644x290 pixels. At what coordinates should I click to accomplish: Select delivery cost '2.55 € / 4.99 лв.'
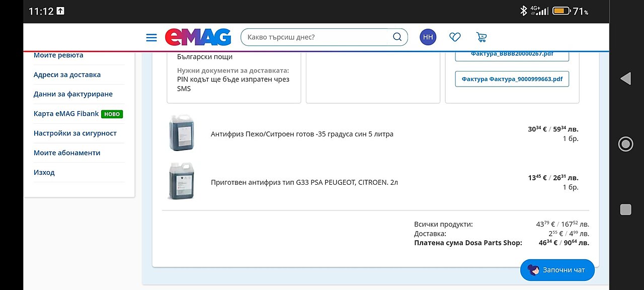pos(569,234)
